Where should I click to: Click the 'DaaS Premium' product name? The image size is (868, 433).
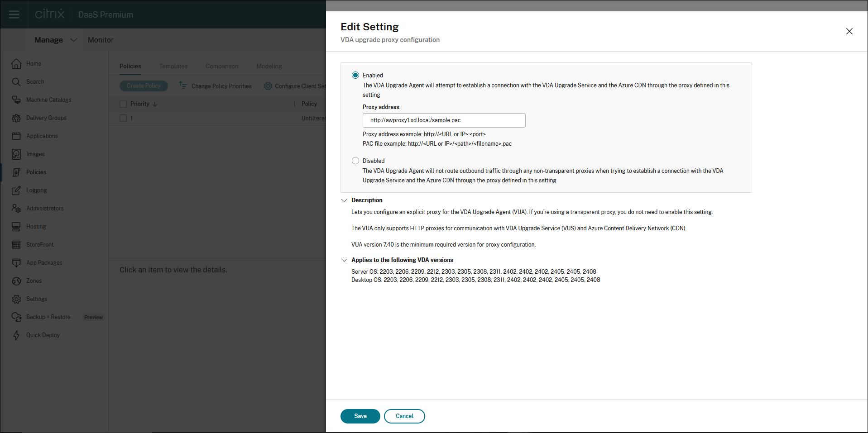(106, 14)
